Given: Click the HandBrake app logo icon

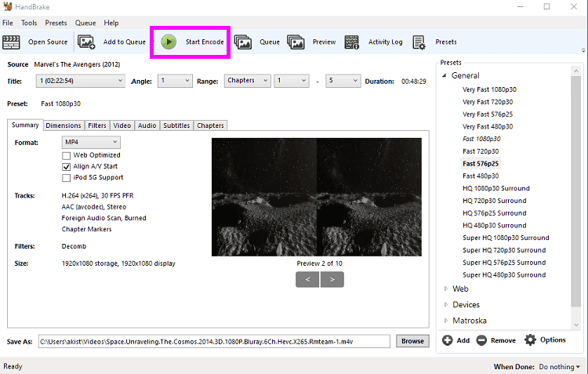Looking at the screenshot, I should (x=8, y=6).
